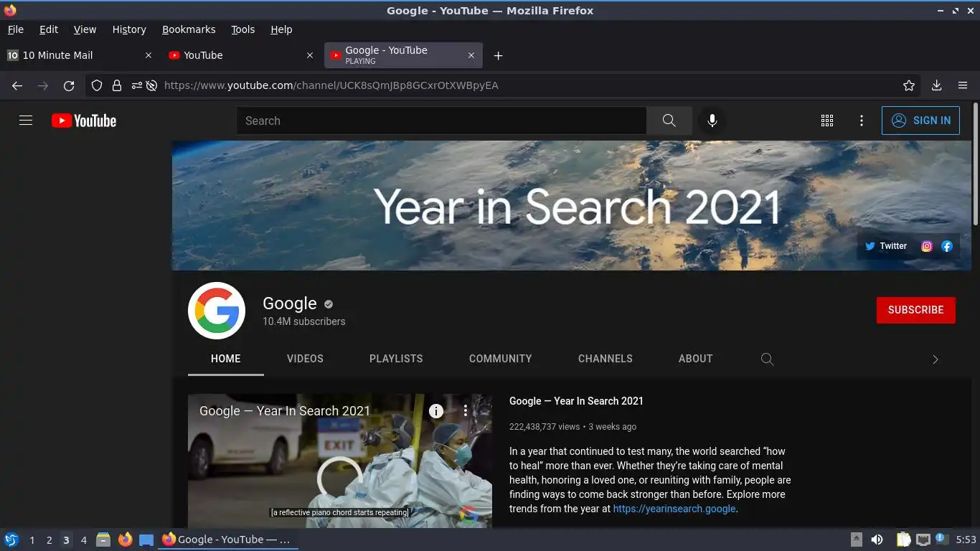The width and height of the screenshot is (980, 551).
Task: Open Firefox tracking protection shield
Action: pos(97,85)
